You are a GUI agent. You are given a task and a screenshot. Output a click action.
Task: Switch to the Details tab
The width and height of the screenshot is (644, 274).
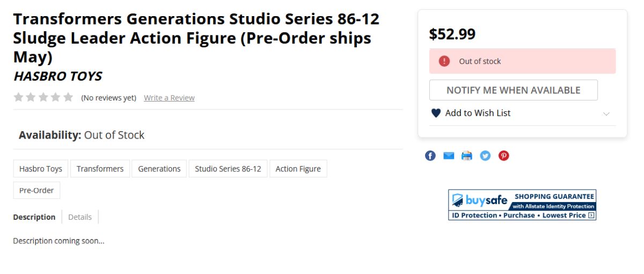(80, 217)
